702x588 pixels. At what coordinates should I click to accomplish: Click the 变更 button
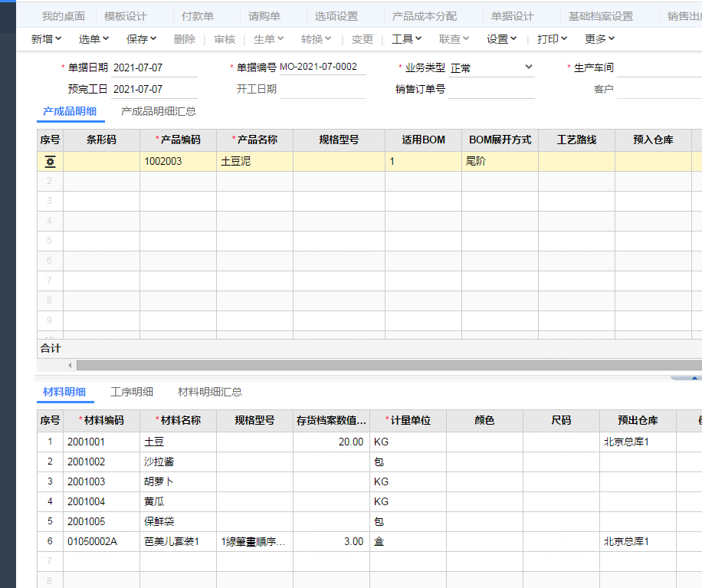coord(362,39)
